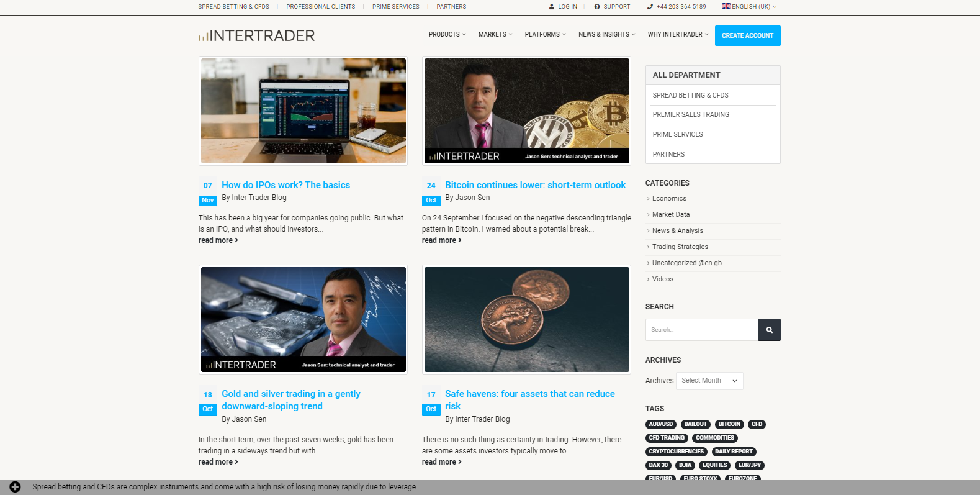The image size is (980, 495).
Task: Select the Trading Strategies category
Action: pyautogui.click(x=680, y=247)
